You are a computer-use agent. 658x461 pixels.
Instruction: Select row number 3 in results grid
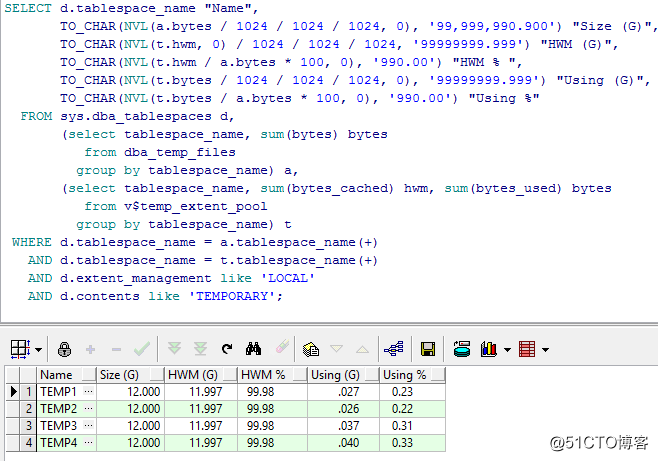point(29,426)
